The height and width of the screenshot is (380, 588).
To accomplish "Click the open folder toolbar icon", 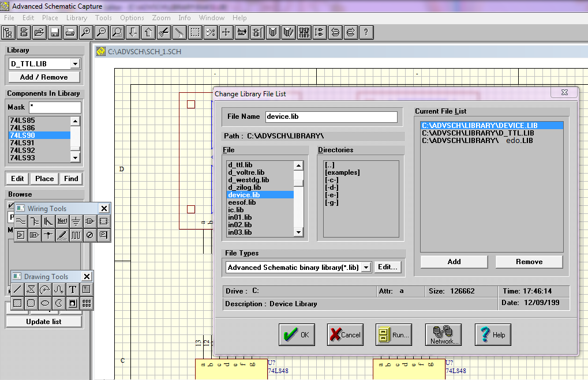I will point(39,33).
